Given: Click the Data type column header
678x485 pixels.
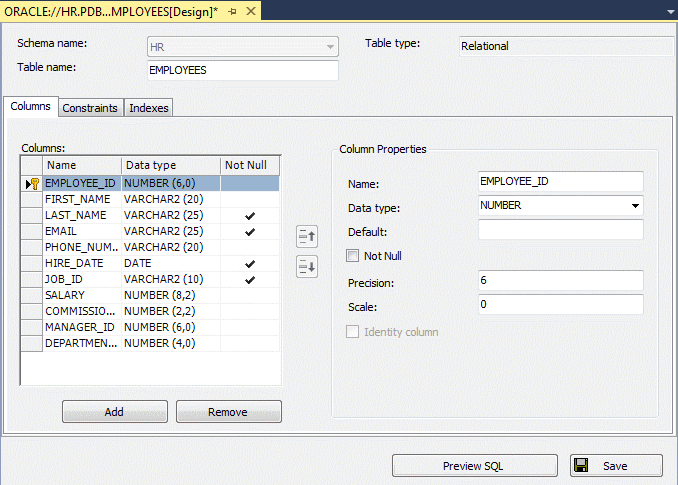Looking at the screenshot, I should pyautogui.click(x=171, y=166).
